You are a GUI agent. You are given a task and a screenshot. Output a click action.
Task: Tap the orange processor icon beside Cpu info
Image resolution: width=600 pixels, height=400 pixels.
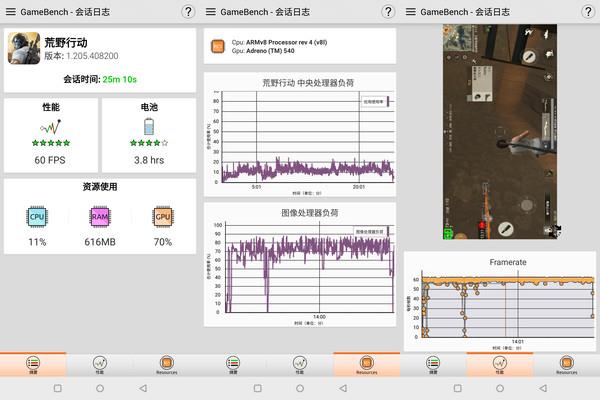click(x=218, y=46)
